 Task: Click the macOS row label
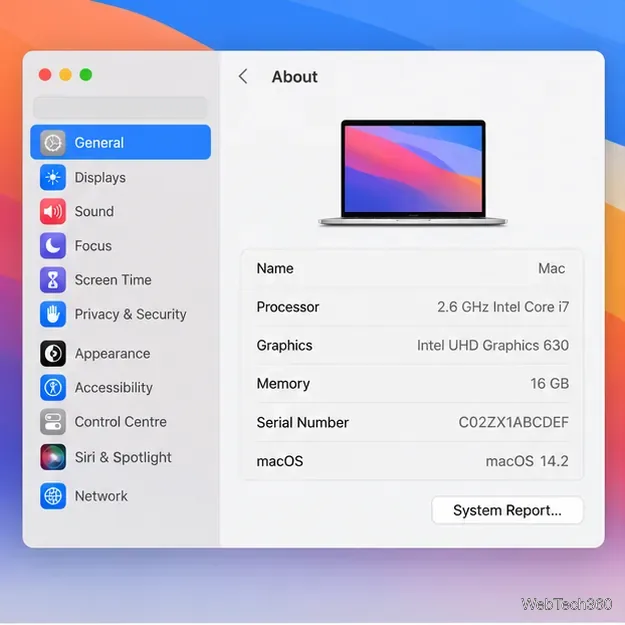(280, 461)
